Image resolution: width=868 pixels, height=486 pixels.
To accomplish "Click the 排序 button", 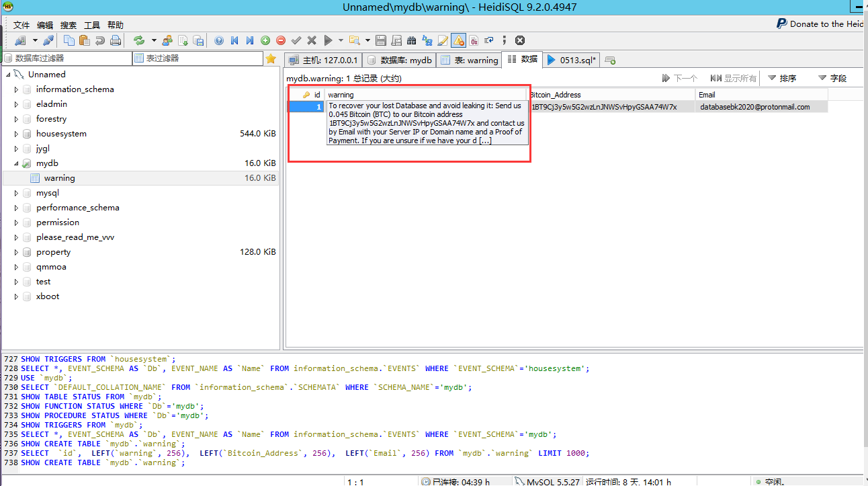I will point(782,78).
